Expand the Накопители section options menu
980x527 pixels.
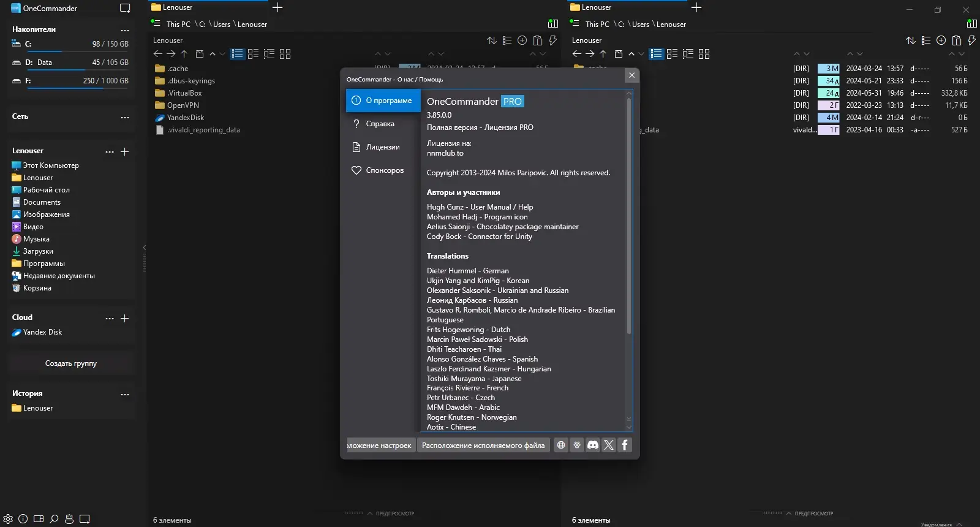tap(125, 30)
